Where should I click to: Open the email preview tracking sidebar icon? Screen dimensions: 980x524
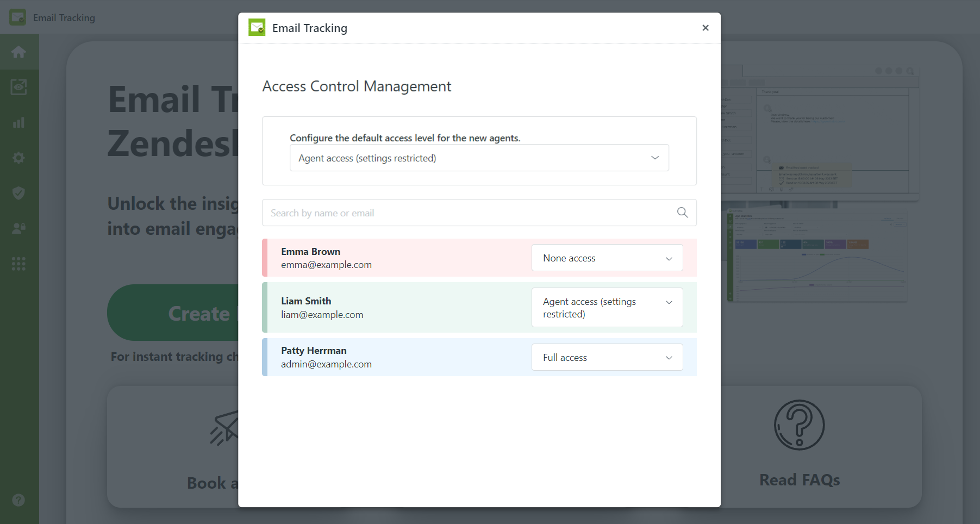point(19,87)
